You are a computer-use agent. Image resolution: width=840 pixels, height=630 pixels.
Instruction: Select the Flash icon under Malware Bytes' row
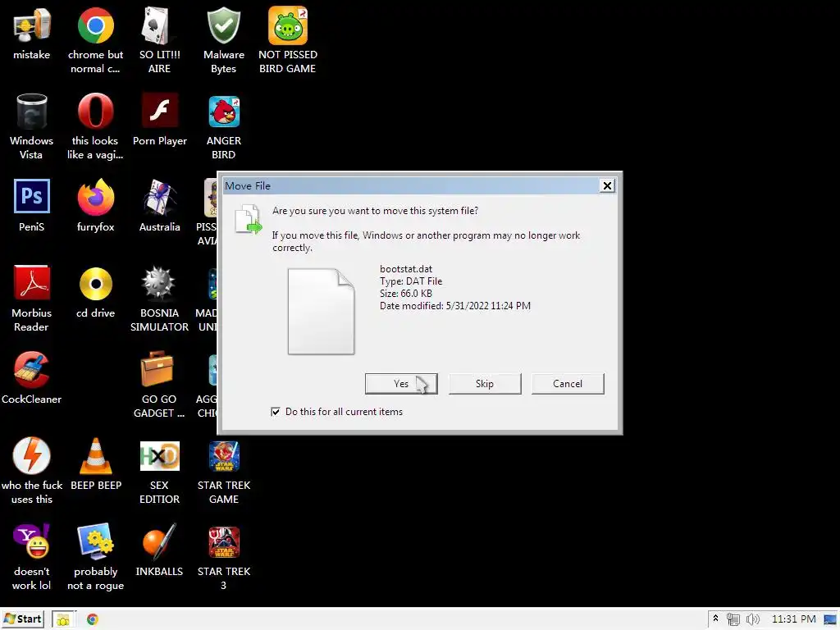(x=160, y=111)
